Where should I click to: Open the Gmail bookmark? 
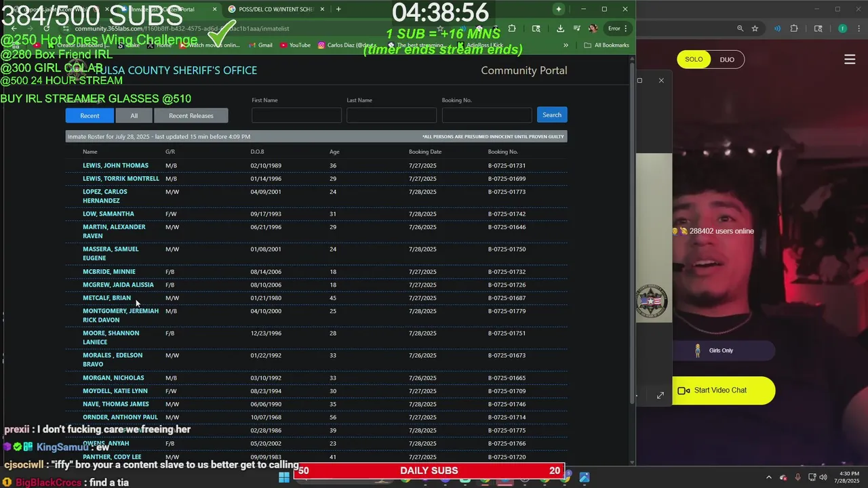pos(260,45)
